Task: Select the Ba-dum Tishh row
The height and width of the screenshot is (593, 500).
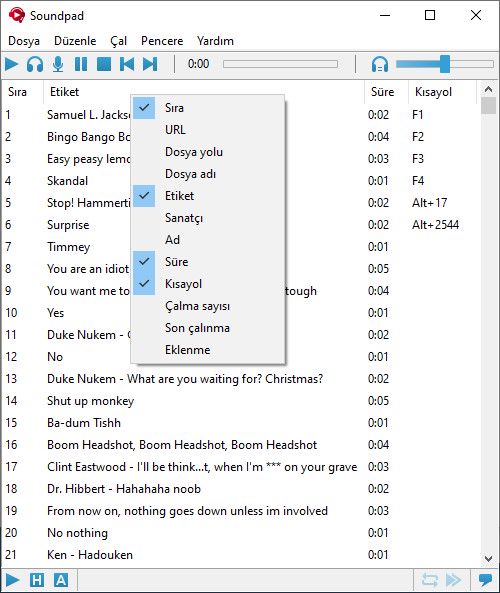Action: pyautogui.click(x=241, y=423)
